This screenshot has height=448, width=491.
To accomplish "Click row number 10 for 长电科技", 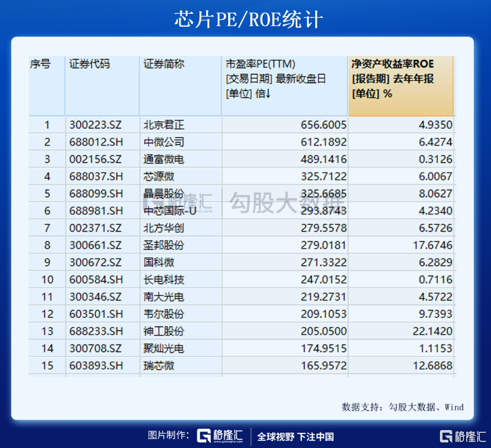I will (x=47, y=279).
